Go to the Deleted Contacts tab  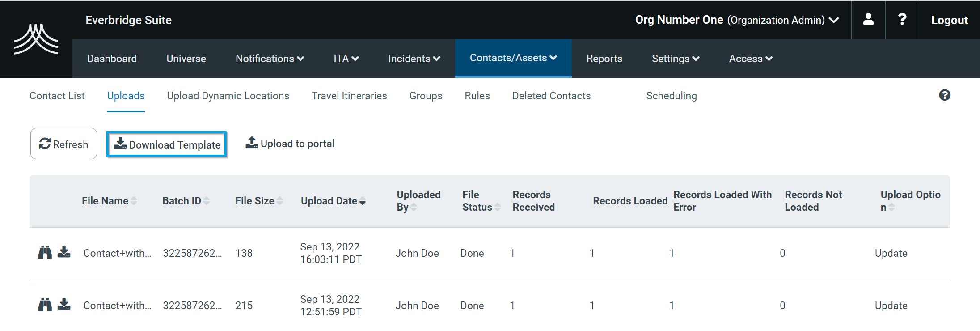[551, 96]
